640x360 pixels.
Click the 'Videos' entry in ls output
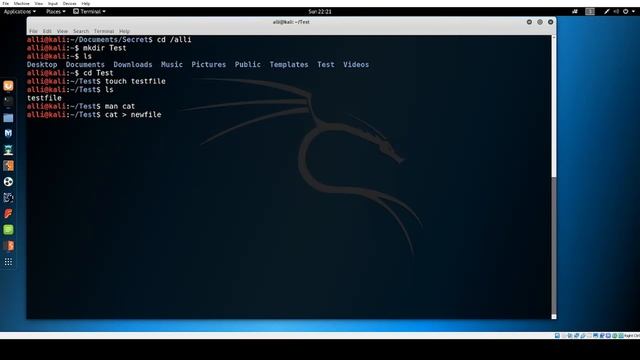(x=356, y=64)
